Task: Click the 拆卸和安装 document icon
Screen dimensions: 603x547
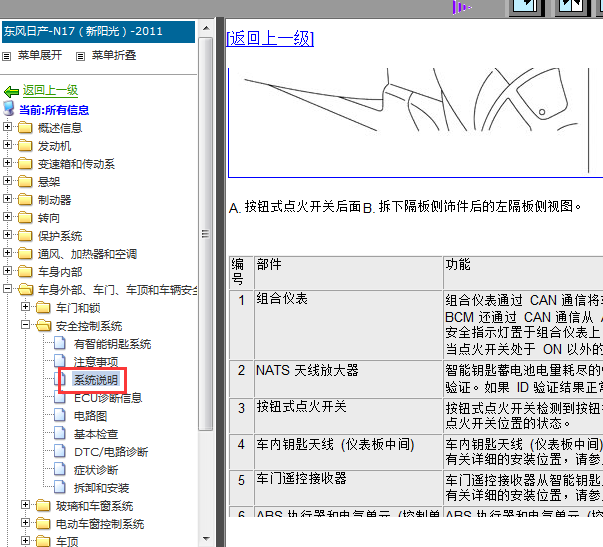Action: (x=60, y=487)
